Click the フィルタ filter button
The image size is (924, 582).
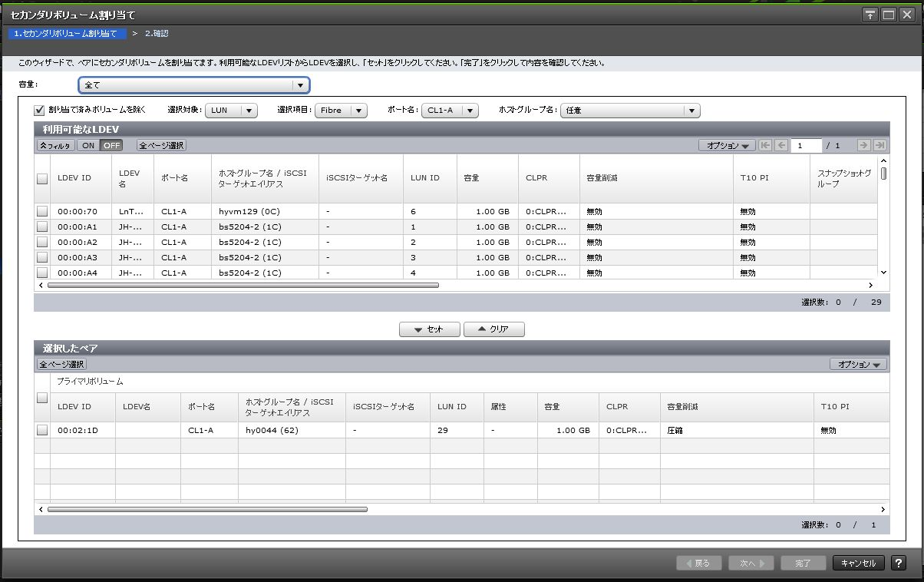(x=55, y=145)
